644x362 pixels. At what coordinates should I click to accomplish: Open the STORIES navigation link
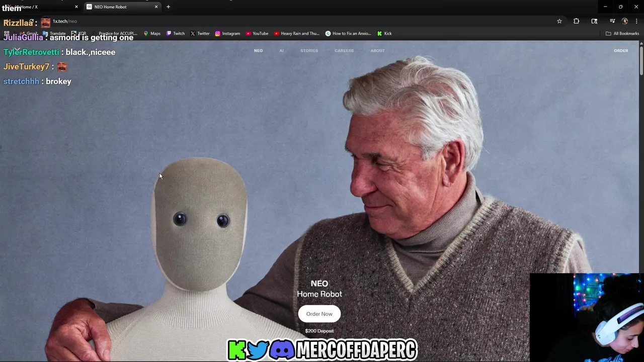coord(309,51)
